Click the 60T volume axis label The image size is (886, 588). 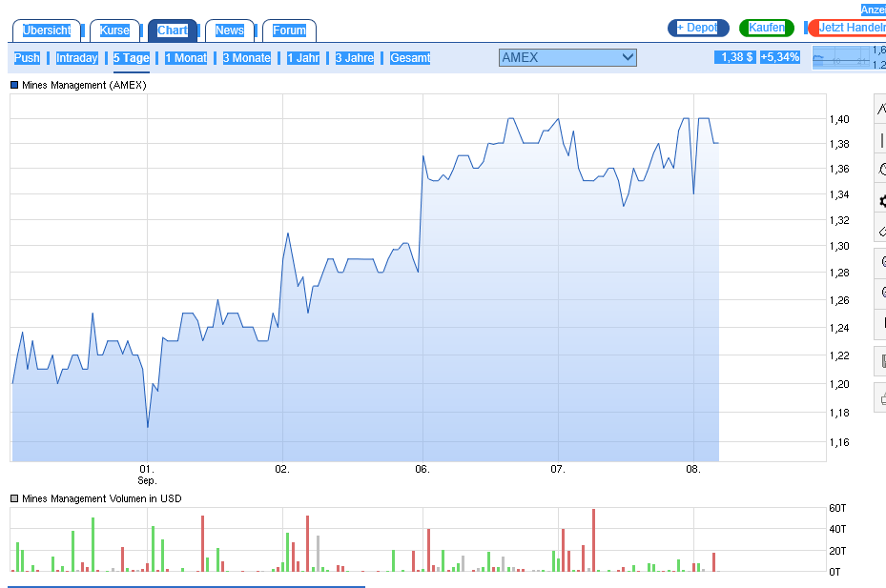(x=837, y=508)
